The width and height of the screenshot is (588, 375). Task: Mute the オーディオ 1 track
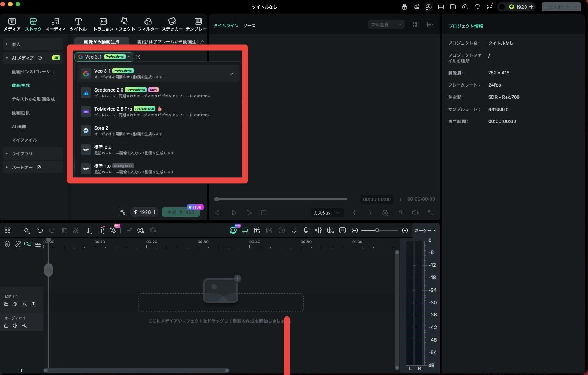click(x=15, y=326)
